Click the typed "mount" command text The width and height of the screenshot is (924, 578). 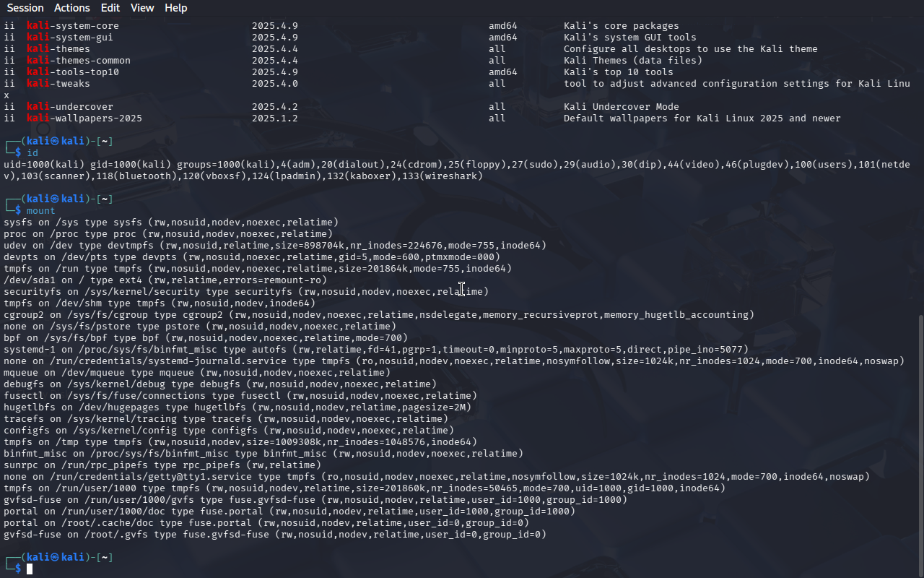pos(41,211)
